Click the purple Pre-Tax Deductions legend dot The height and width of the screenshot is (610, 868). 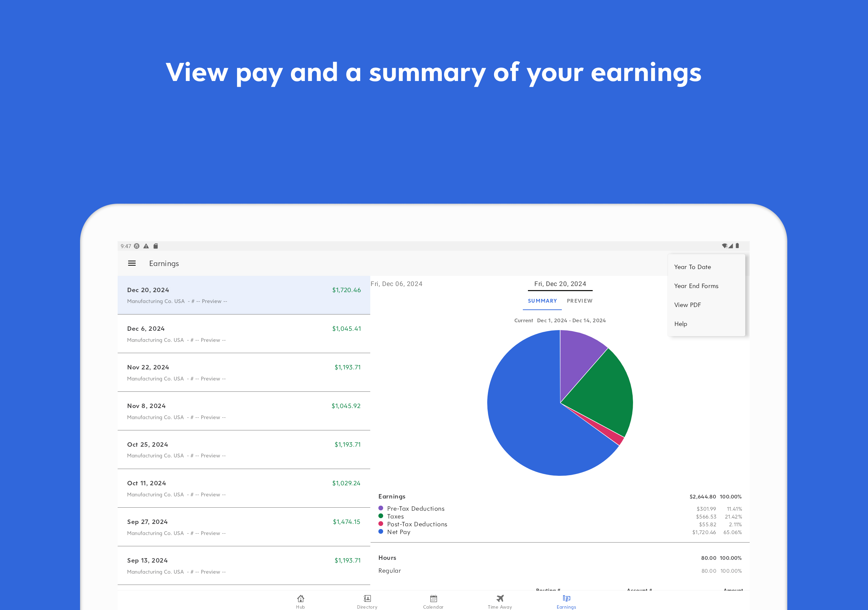[381, 508]
